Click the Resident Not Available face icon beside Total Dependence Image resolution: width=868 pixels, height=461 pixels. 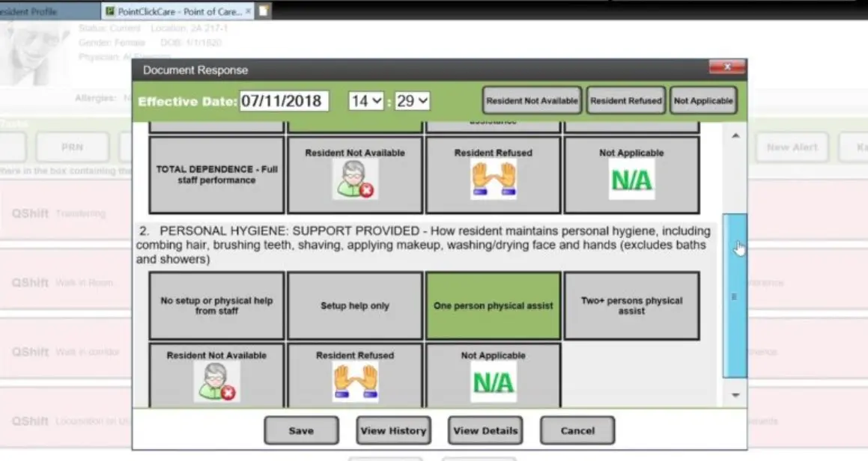tap(354, 181)
